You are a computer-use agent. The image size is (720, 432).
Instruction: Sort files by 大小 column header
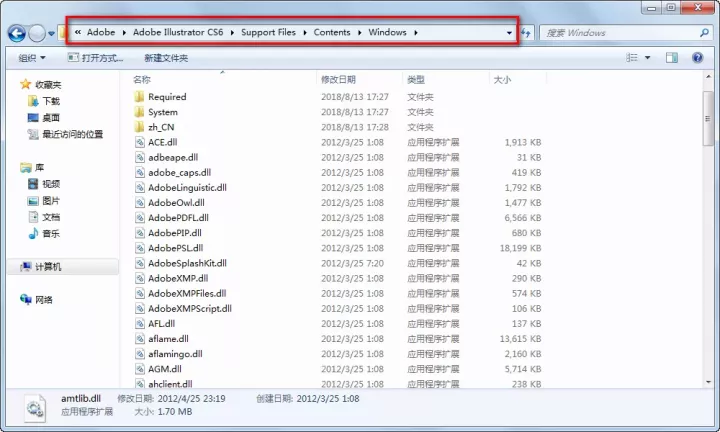[x=501, y=79]
